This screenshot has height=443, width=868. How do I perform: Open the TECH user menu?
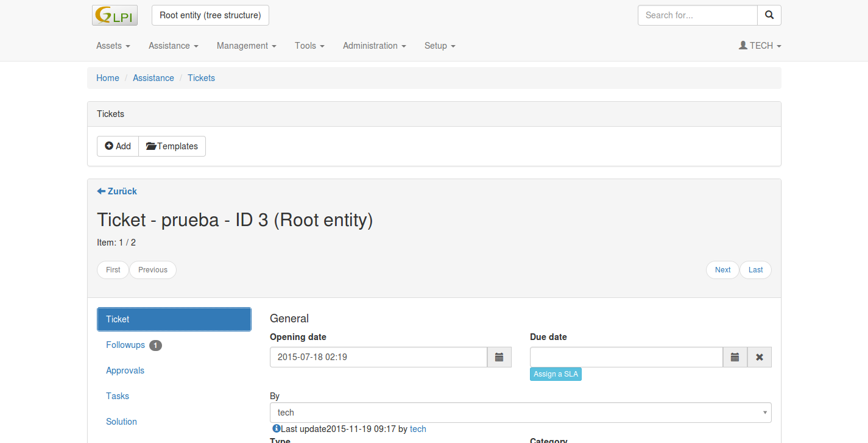coord(760,46)
